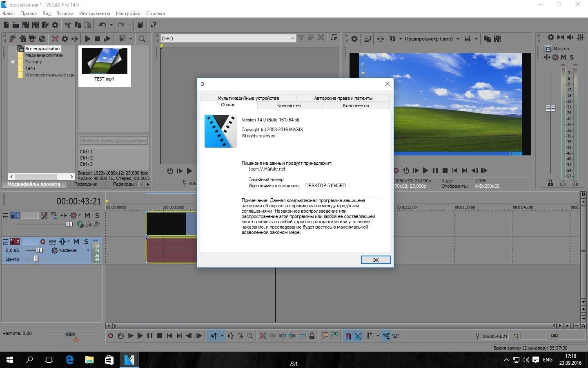Adjust Master bus volume fader

click(550, 108)
